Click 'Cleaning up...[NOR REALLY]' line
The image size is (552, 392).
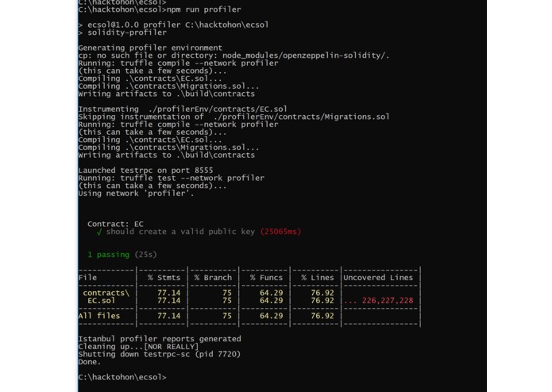tap(138, 347)
